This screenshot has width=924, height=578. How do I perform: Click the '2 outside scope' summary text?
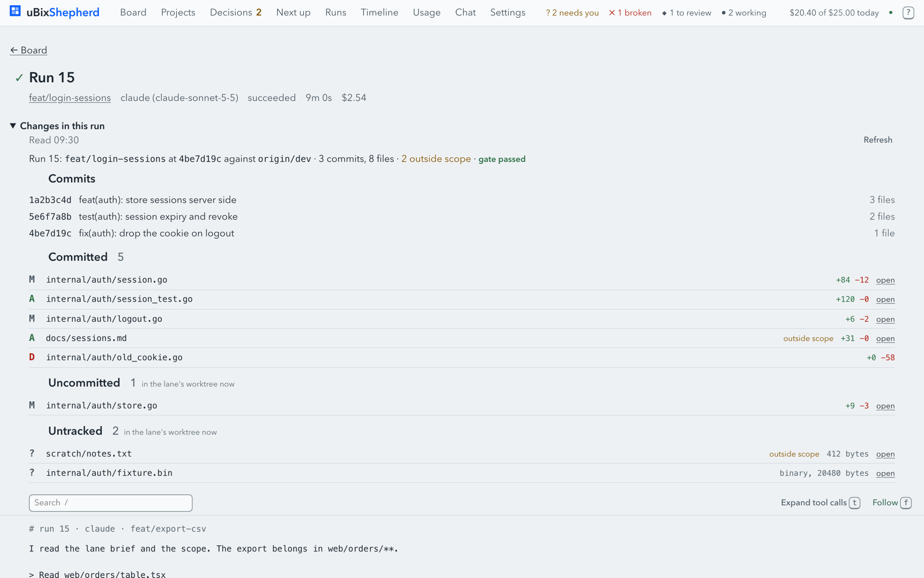[436, 159]
